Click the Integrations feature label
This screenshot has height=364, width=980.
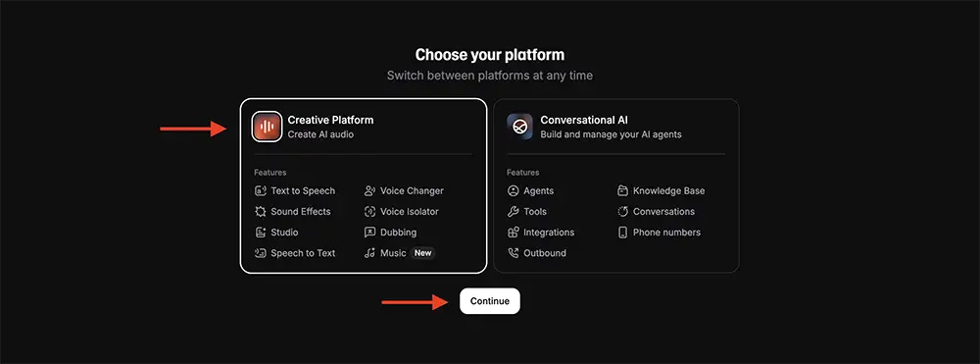point(549,232)
